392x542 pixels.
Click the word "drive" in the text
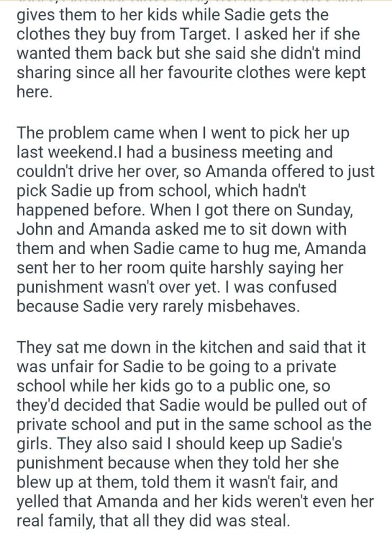point(112,171)
